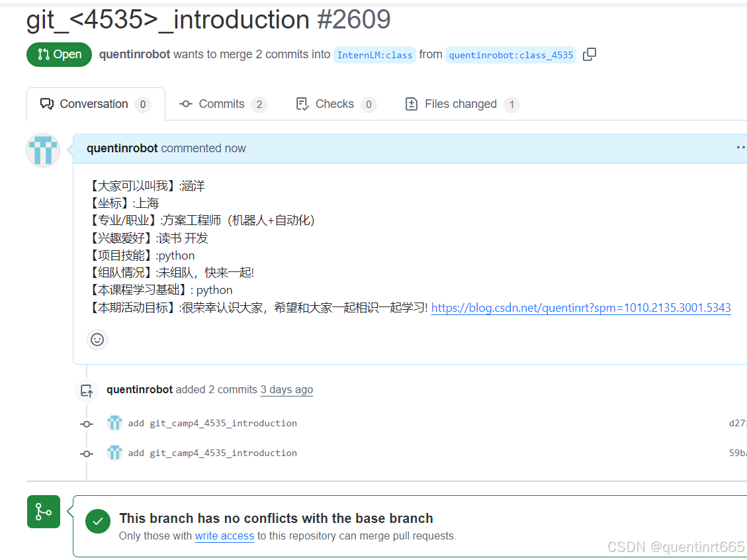This screenshot has width=747, height=560.
Task: Click the commit count badge '2'
Action: coord(259,105)
